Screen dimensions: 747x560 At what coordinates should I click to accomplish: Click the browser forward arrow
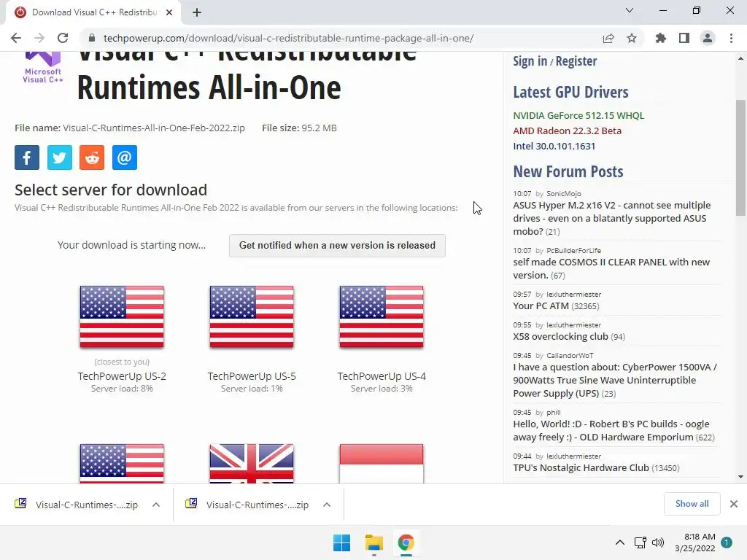(x=39, y=38)
